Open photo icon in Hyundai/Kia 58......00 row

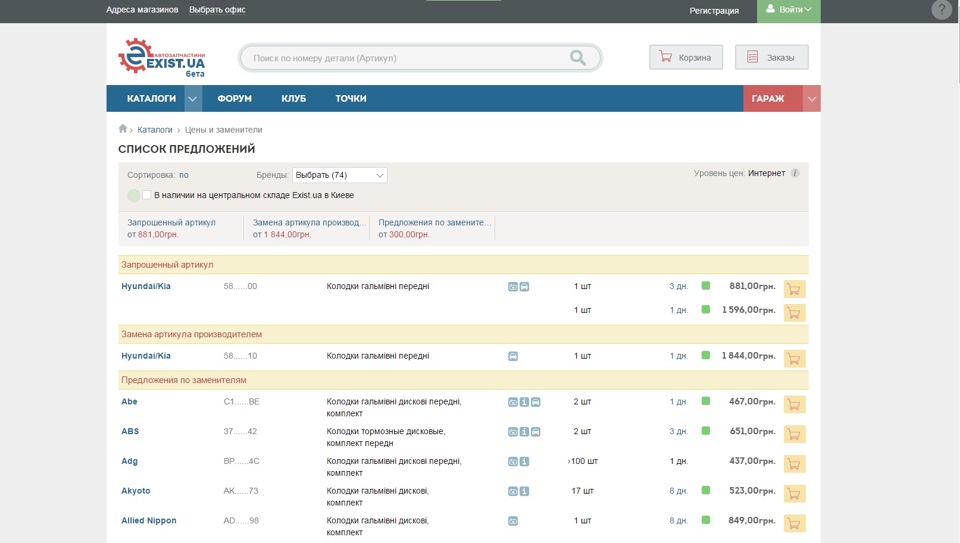click(x=513, y=286)
